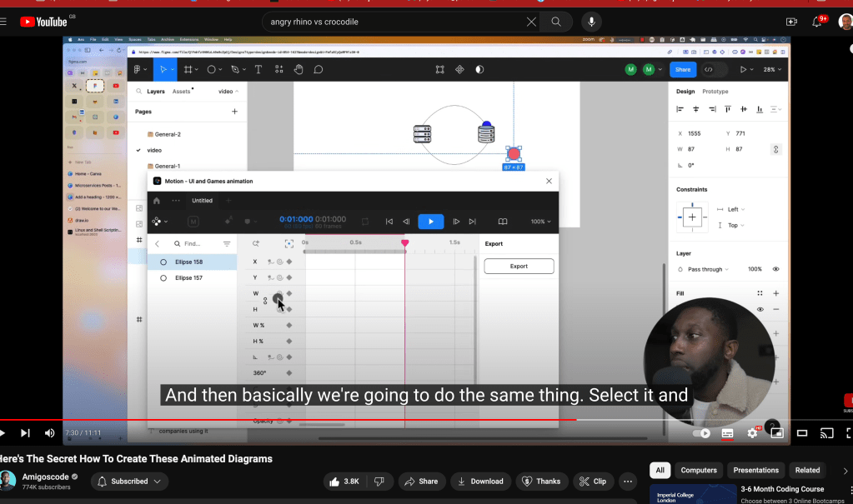Toggle YouTube autoplay switch
The image size is (853, 504).
click(x=701, y=433)
